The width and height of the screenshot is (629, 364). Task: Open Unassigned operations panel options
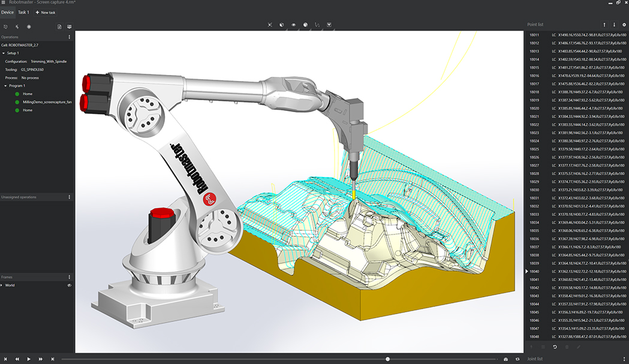pyautogui.click(x=70, y=197)
